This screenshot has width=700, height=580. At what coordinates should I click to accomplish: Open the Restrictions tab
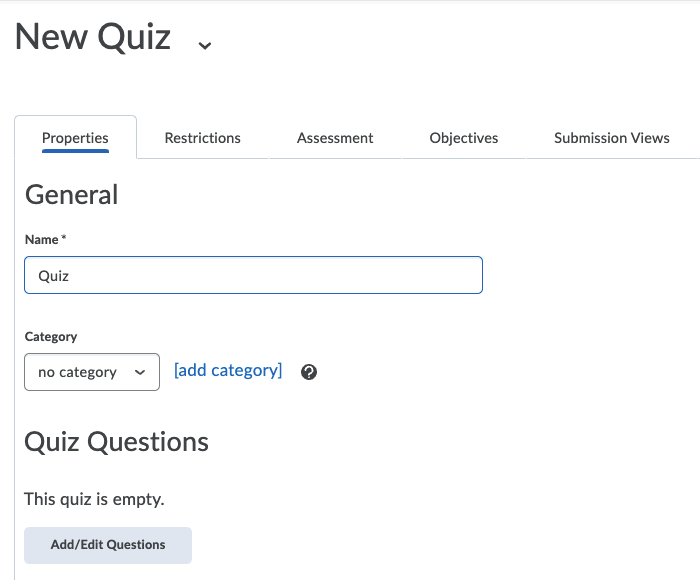[202, 138]
